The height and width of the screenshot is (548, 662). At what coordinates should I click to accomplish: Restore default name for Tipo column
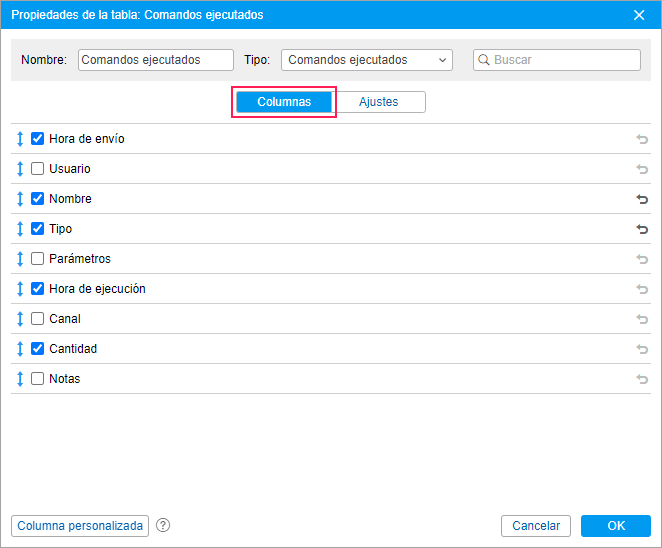[x=642, y=229]
